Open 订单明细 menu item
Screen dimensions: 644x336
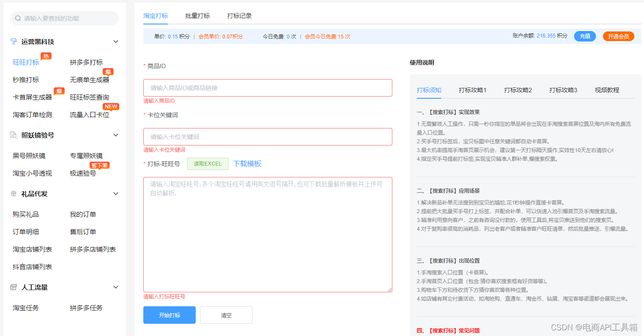(x=26, y=232)
